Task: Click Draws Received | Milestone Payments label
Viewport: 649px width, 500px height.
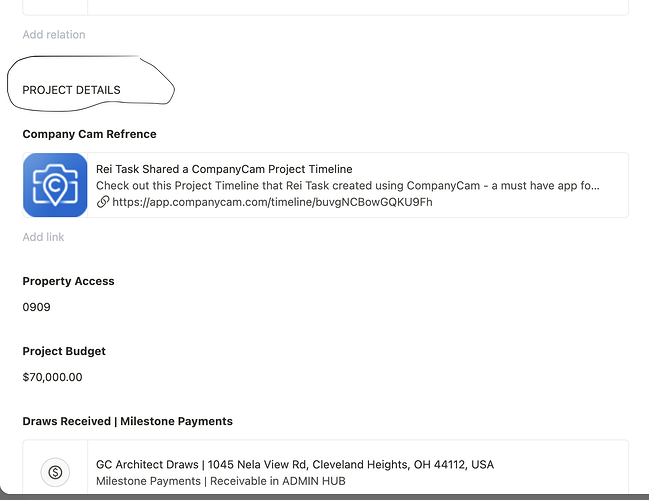Action: click(127, 421)
